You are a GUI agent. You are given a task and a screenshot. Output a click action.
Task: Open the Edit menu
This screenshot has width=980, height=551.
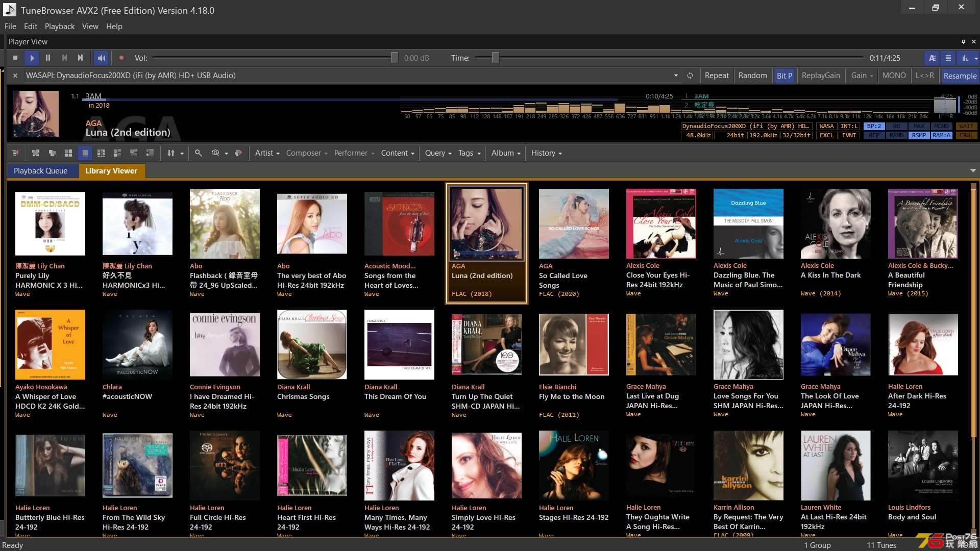(31, 27)
